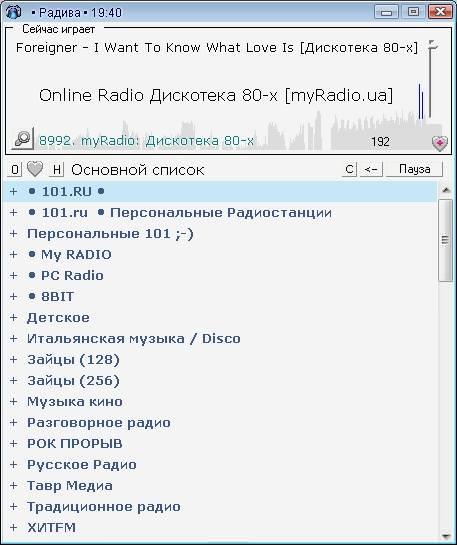
Task: Expand '101.ru Персональные Радиостанции' group
Action: click(14, 212)
